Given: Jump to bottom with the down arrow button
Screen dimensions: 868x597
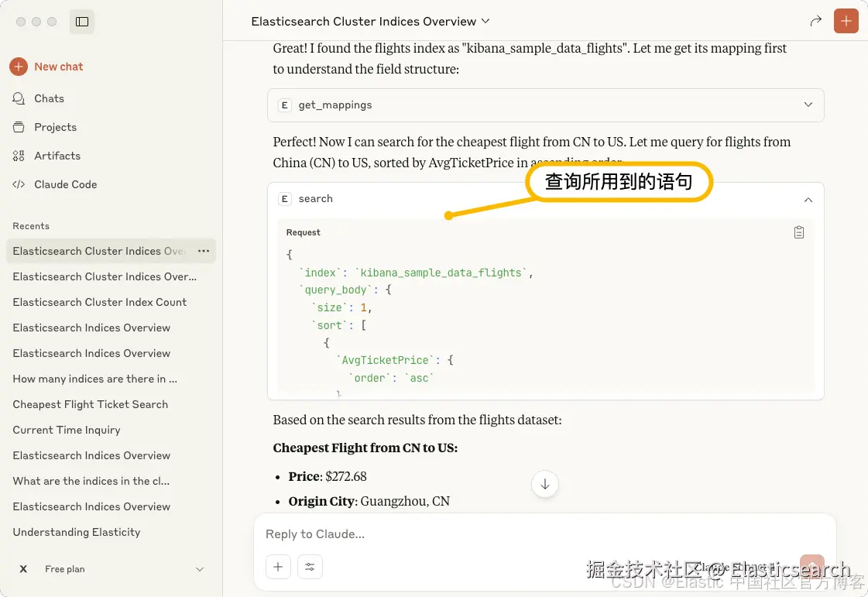Looking at the screenshot, I should click(544, 484).
